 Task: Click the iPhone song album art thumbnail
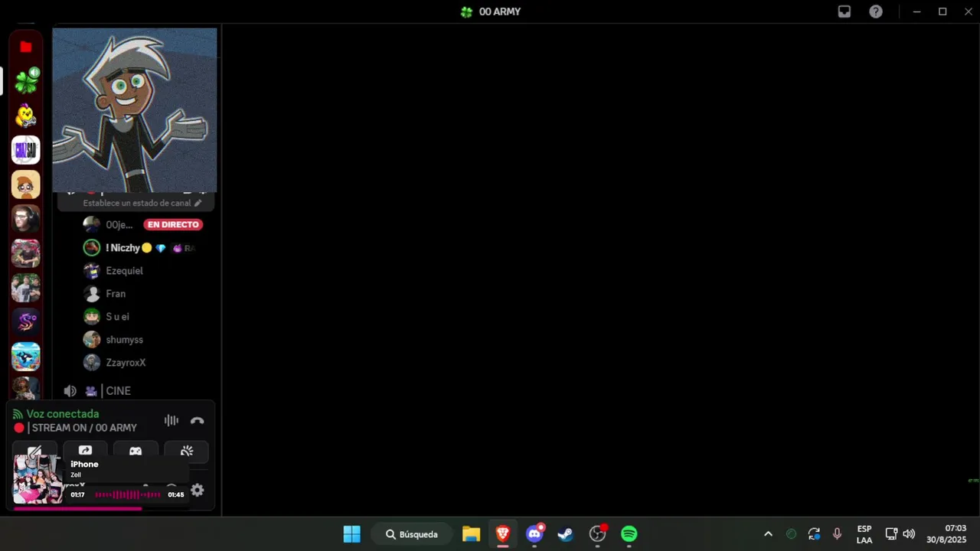tap(38, 479)
